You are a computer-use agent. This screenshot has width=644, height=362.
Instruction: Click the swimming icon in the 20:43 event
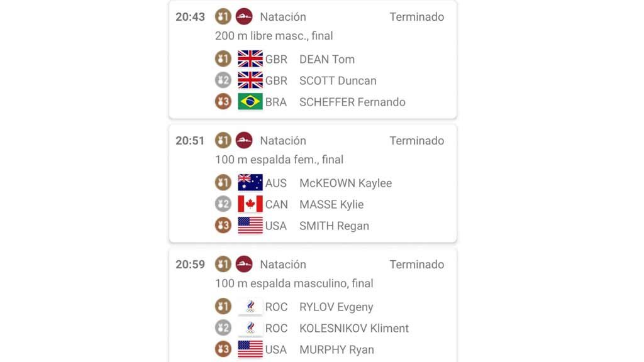coord(244,17)
